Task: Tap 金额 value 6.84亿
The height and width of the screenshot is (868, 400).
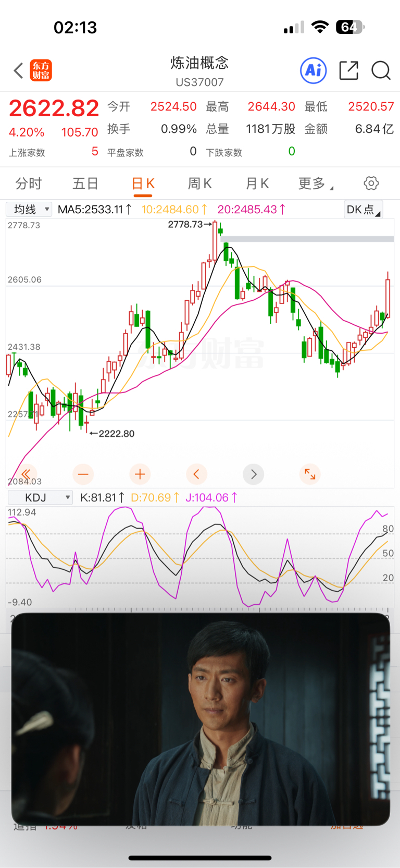Action: tap(374, 129)
